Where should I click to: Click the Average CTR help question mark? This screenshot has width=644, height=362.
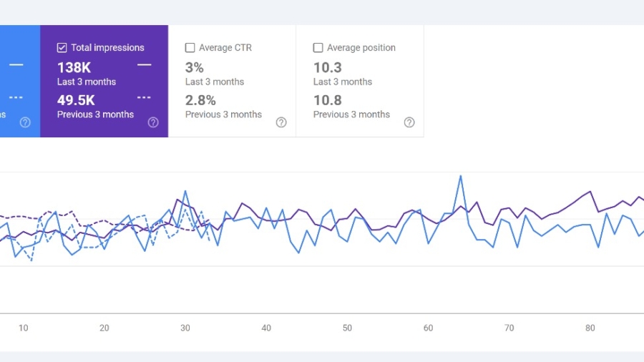coord(281,122)
